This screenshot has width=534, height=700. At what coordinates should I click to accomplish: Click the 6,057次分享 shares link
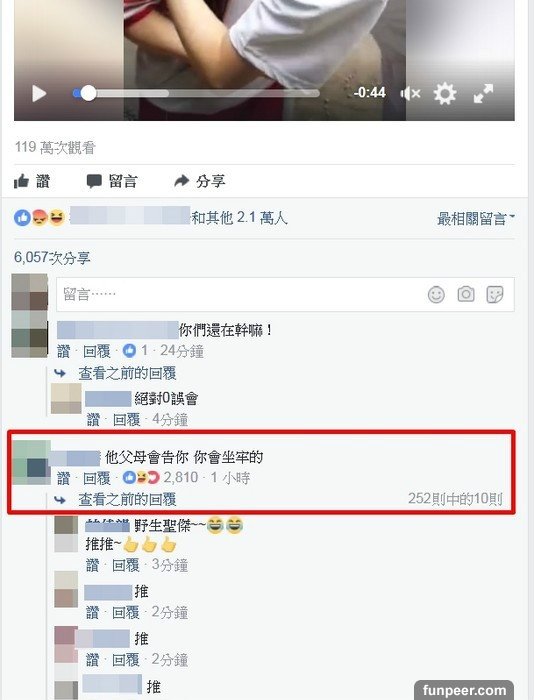coord(52,258)
